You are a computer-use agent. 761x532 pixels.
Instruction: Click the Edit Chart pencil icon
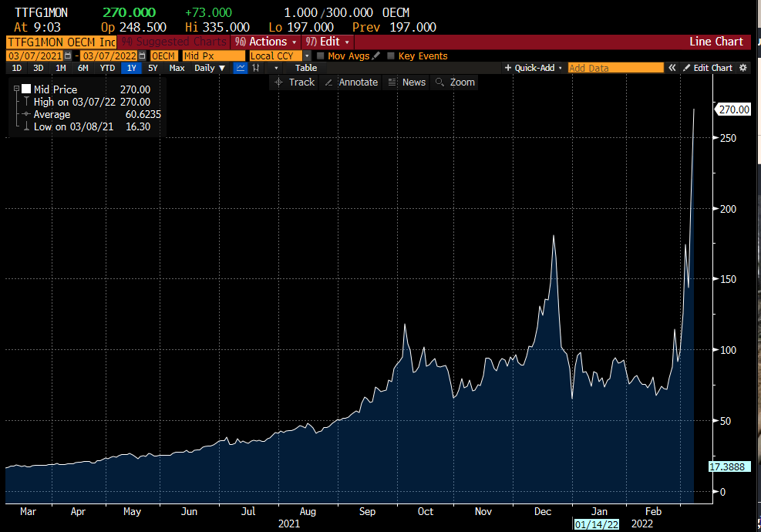pos(686,68)
